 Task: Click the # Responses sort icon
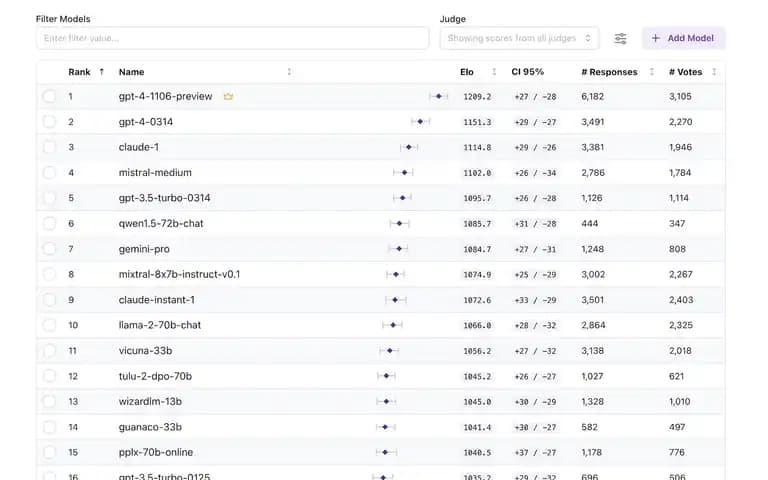tap(651, 72)
